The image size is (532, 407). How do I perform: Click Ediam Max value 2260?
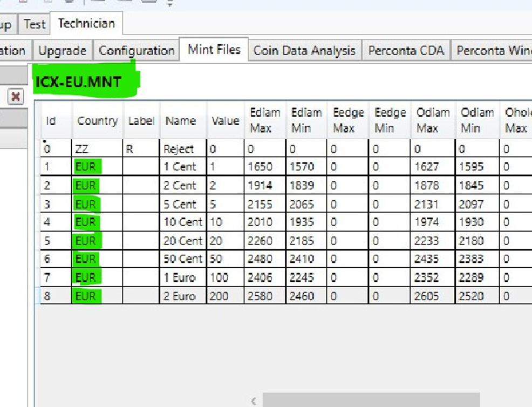click(265, 241)
